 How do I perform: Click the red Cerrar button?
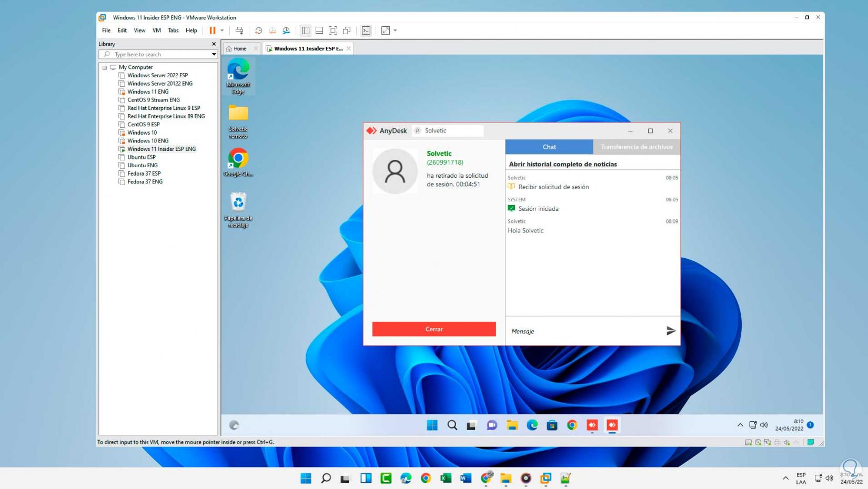pos(434,329)
